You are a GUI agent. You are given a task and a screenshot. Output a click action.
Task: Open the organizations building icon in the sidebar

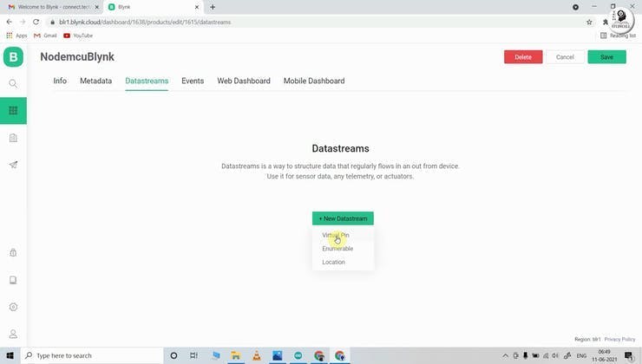[13, 138]
